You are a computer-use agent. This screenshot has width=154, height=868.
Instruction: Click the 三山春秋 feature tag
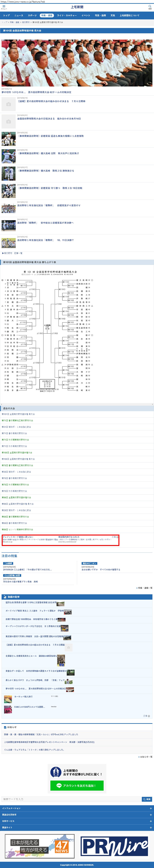[8, 563]
